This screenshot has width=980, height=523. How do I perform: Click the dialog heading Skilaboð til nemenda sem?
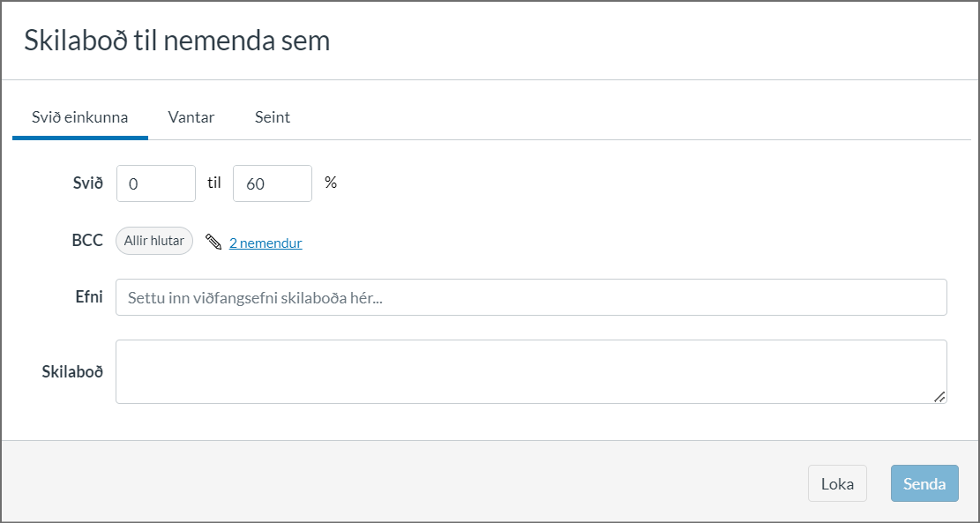pos(177,41)
